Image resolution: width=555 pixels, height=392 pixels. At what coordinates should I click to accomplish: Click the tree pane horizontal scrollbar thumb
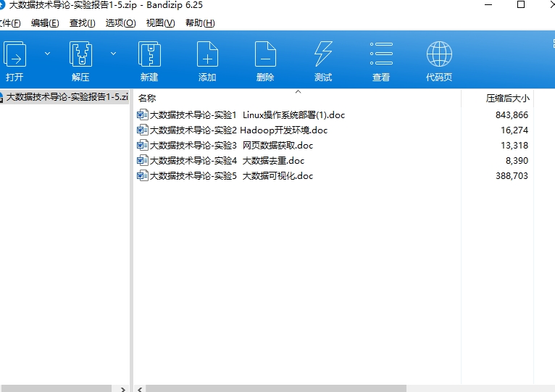point(56,388)
